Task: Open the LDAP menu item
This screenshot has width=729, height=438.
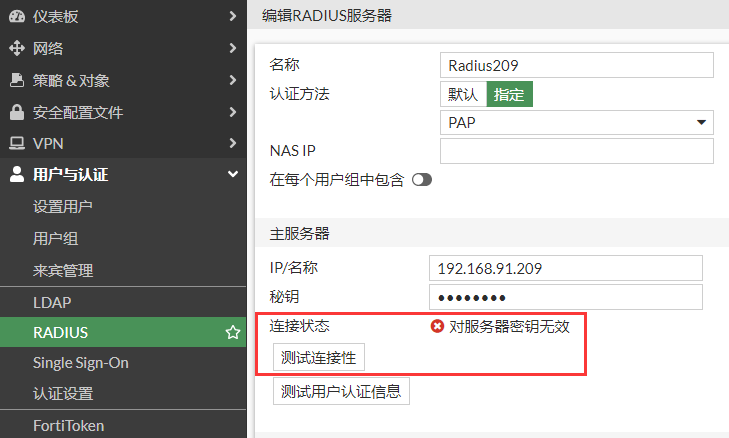Action: (x=52, y=301)
